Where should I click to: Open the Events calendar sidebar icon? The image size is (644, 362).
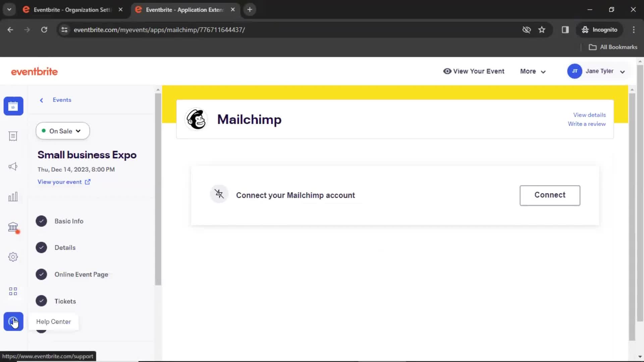(13, 106)
